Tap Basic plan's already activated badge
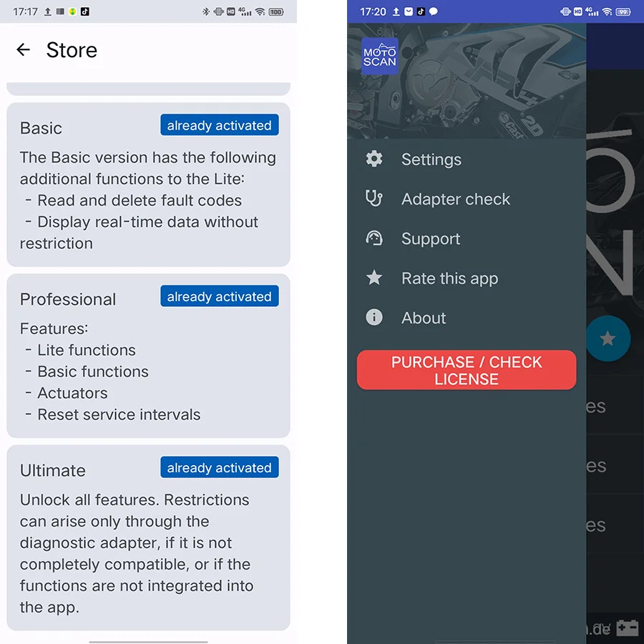The width and height of the screenshot is (644, 644). 220,125
